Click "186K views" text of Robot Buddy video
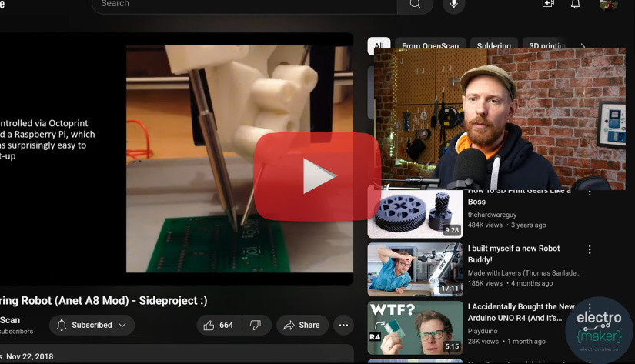The width and height of the screenshot is (635, 364). (485, 283)
